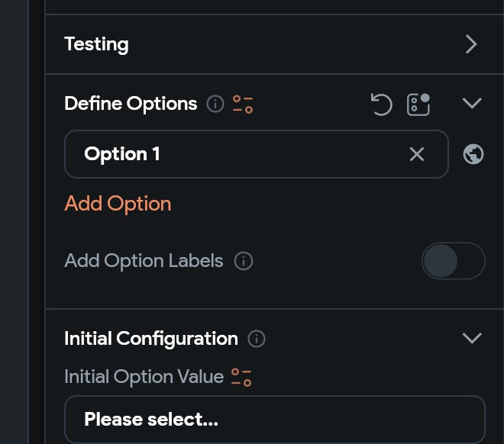Collapse the Define Options section
The height and width of the screenshot is (444, 504).
tap(472, 103)
